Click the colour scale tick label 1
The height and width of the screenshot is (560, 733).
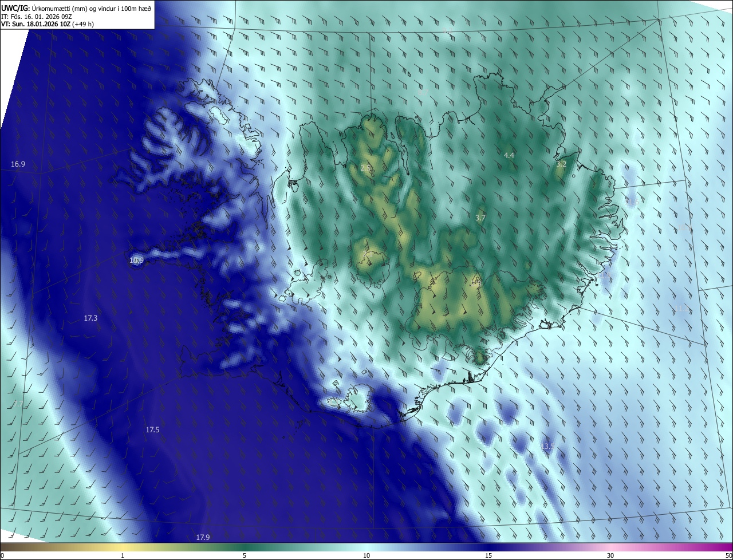(x=123, y=555)
